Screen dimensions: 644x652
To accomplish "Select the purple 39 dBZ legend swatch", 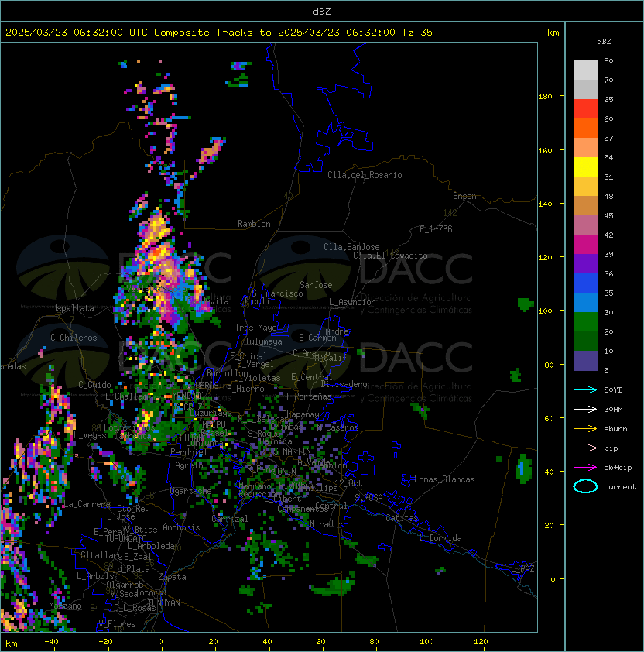I will [585, 264].
